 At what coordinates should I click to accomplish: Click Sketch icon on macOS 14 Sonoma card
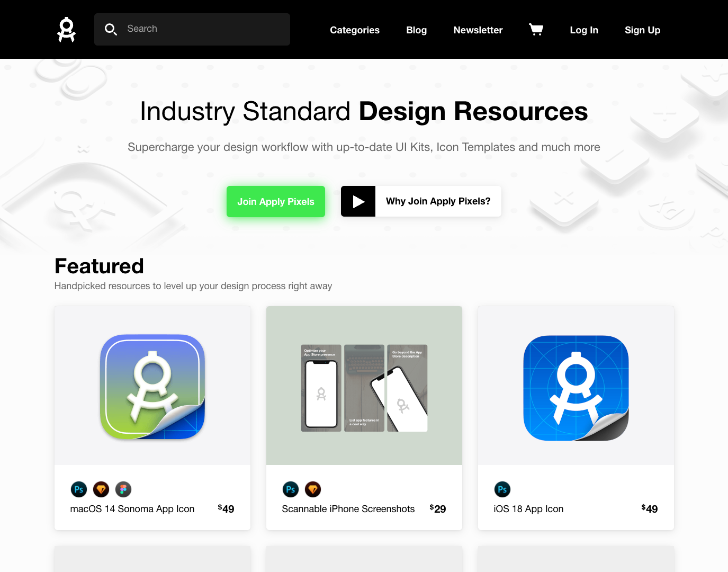(x=101, y=489)
